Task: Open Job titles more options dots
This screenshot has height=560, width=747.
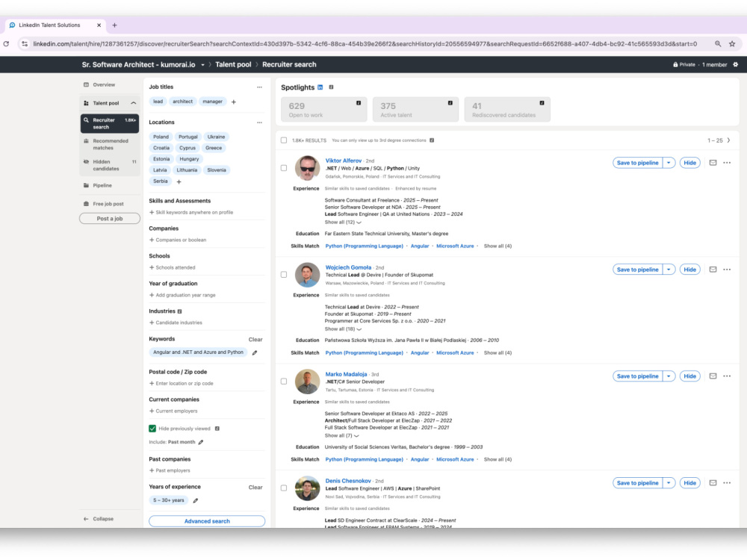Action: pyautogui.click(x=259, y=87)
